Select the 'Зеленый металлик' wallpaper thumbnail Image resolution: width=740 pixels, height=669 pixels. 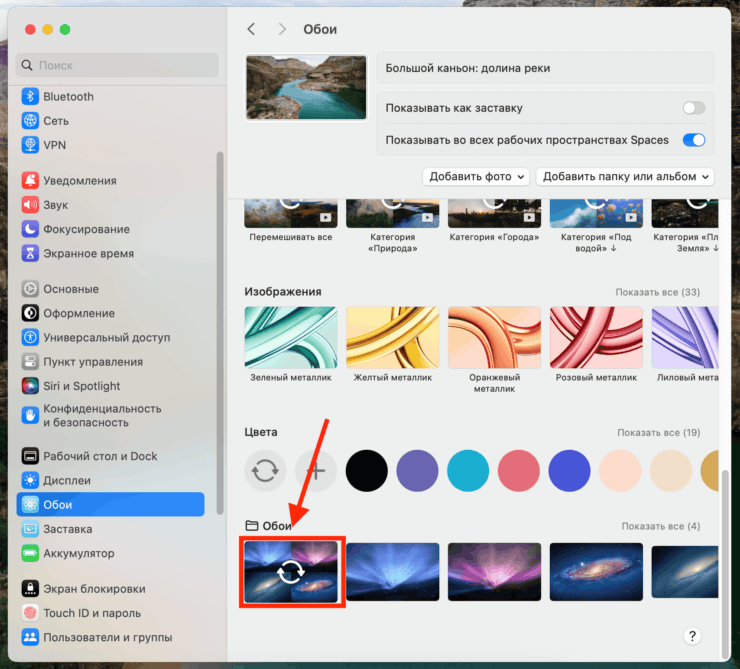(291, 337)
